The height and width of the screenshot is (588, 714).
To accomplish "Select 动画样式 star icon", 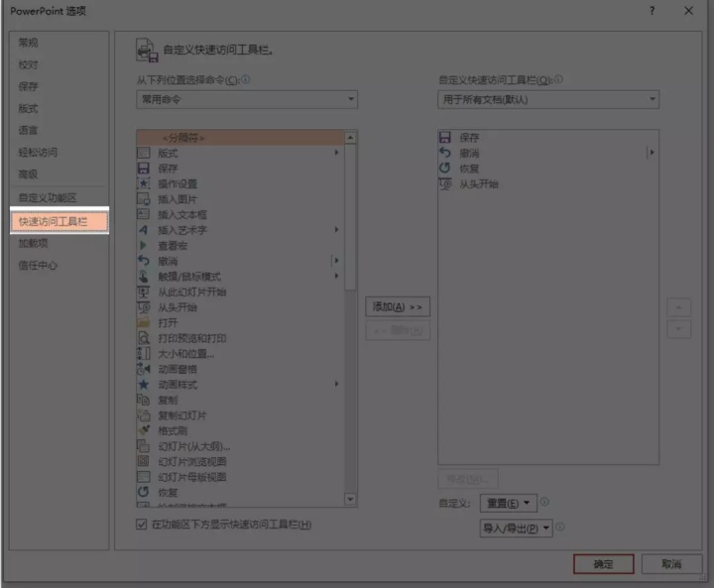I will [x=144, y=385].
